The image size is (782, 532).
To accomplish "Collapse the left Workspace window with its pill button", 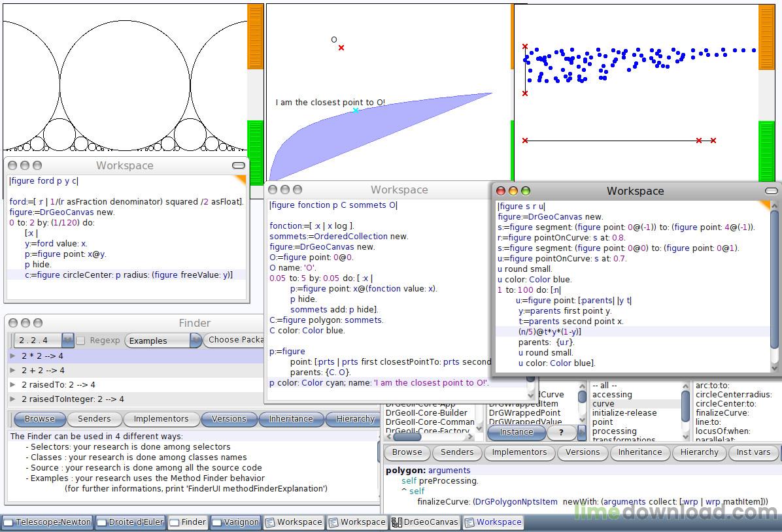I will pyautogui.click(x=239, y=165).
